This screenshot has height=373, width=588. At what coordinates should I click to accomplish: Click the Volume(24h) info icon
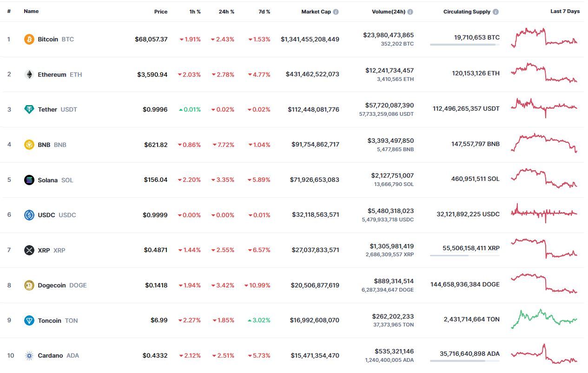(410, 12)
